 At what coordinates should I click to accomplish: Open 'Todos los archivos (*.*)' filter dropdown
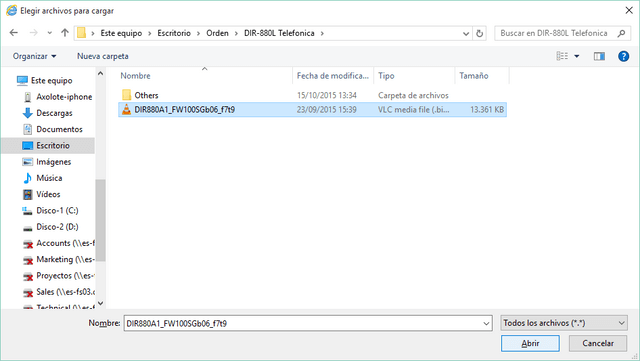(x=564, y=323)
